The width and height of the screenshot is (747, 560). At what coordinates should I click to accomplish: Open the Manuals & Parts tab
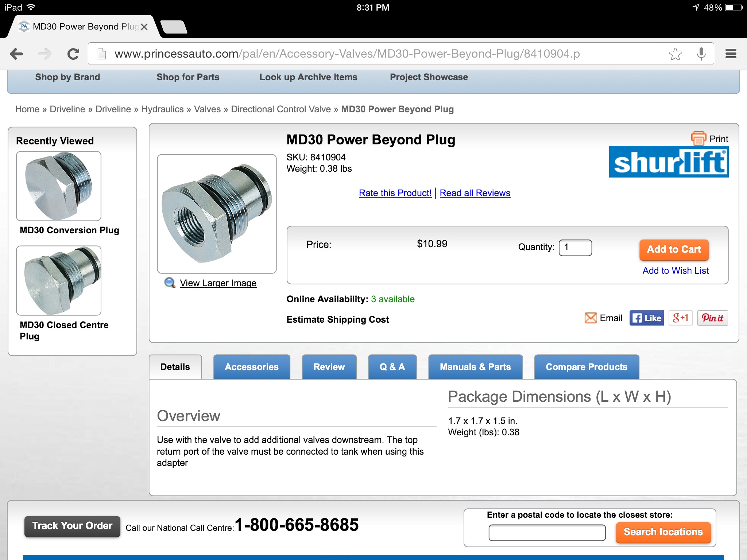(x=475, y=367)
